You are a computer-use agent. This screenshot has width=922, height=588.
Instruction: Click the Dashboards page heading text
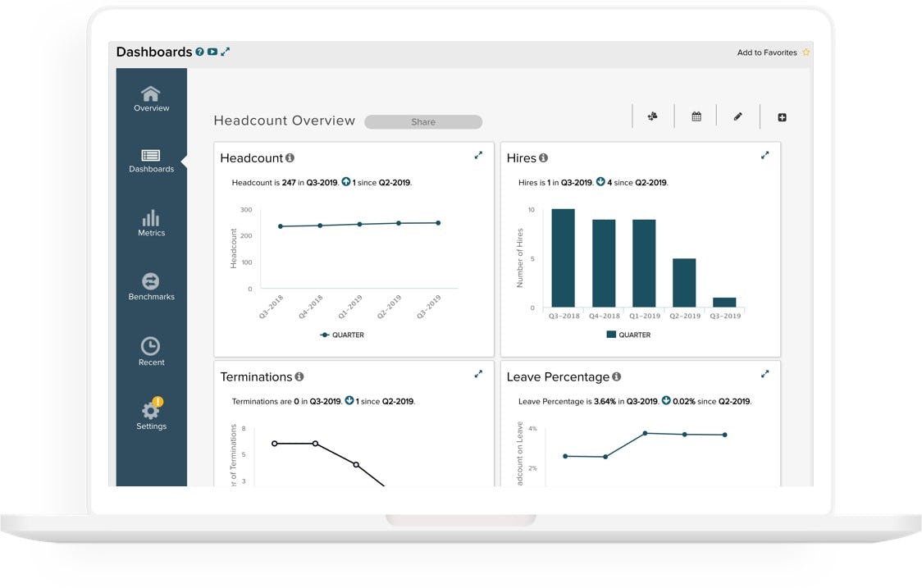click(154, 52)
